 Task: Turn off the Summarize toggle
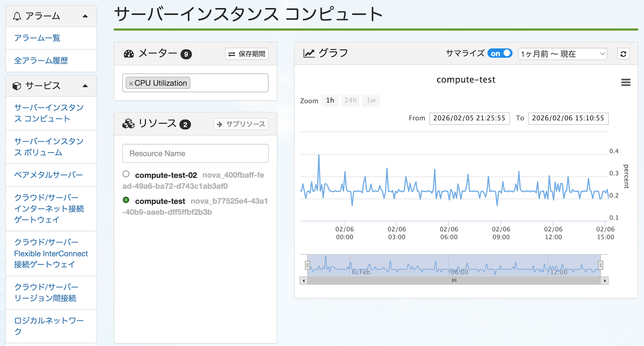pyautogui.click(x=500, y=54)
